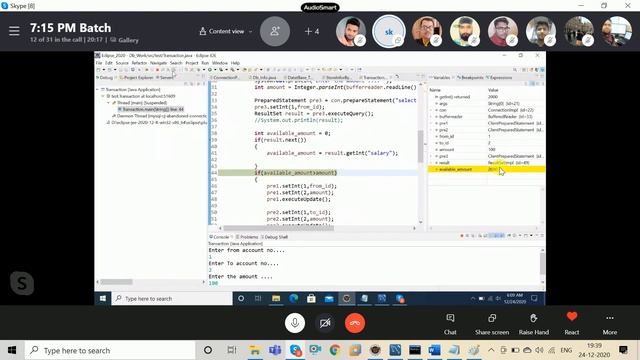
Task: Open the Gallery link under call title
Action: 124,40
